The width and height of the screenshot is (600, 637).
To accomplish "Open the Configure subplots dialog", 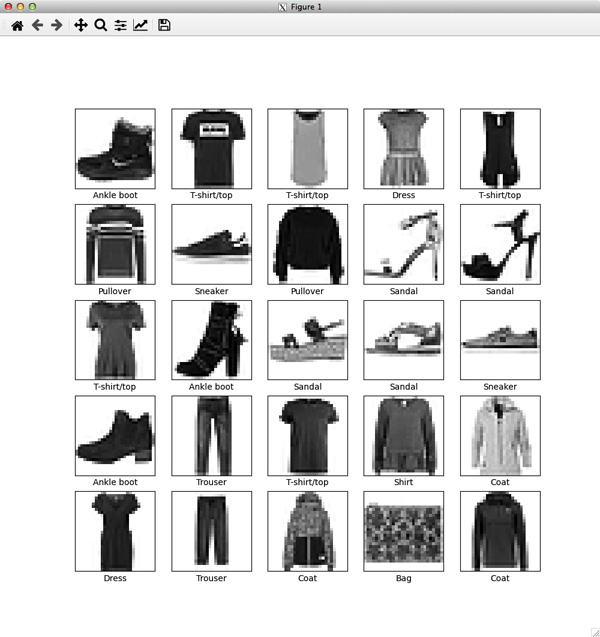I will (120, 26).
